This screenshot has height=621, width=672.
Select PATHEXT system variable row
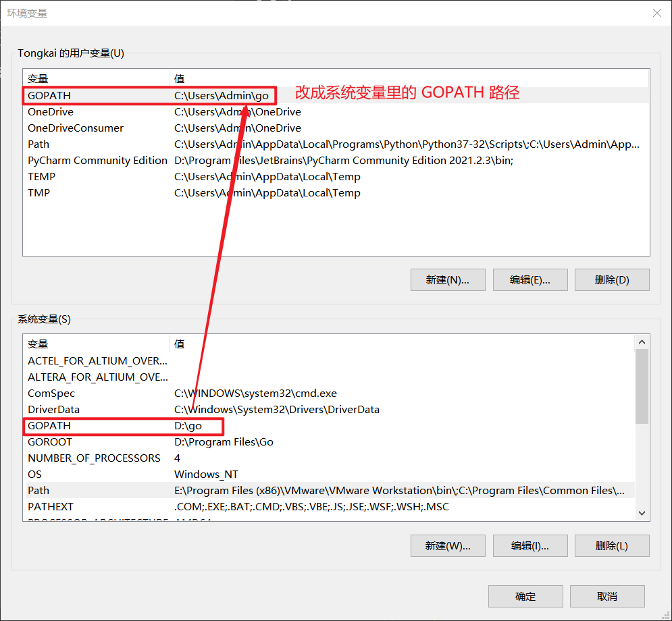[x=329, y=507]
